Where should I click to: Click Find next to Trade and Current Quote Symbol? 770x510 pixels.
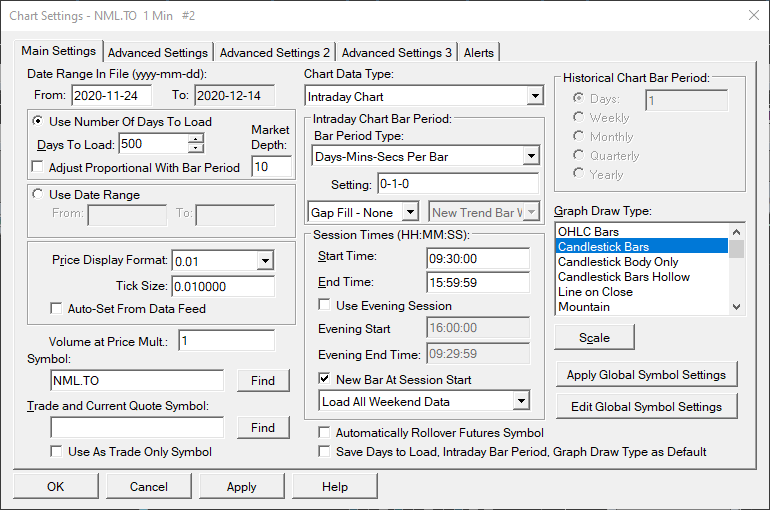263,428
